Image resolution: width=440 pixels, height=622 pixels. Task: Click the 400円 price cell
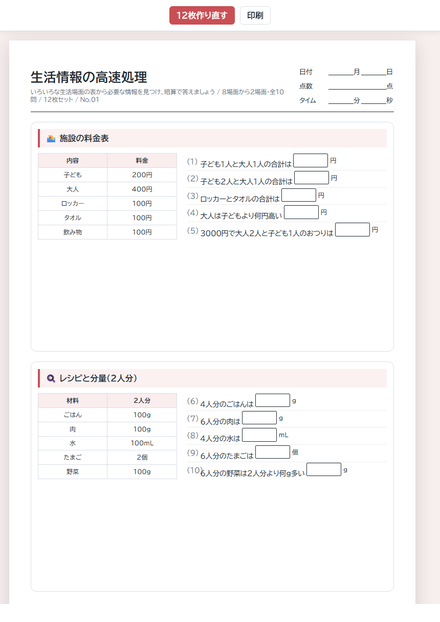pyautogui.click(x=142, y=189)
